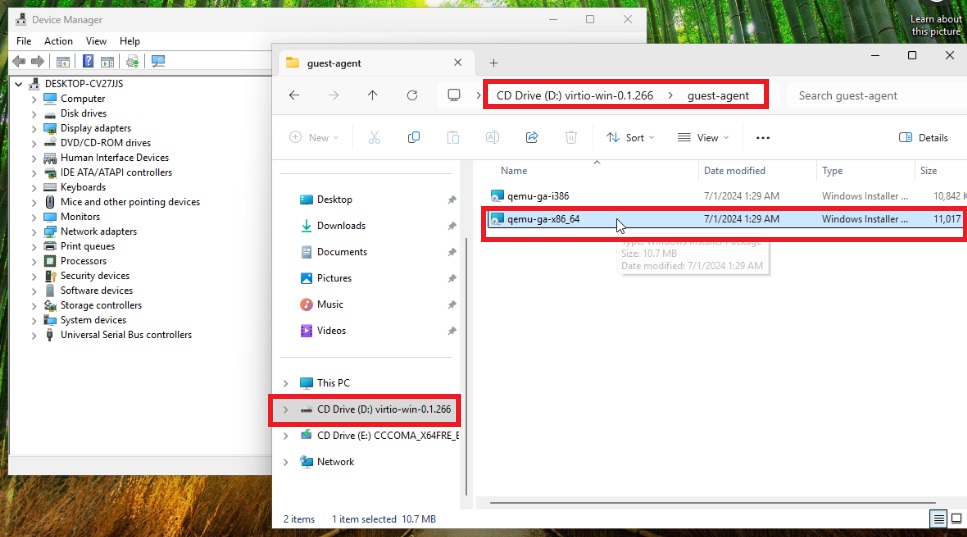Expand This PC in navigation pane
The height and width of the screenshot is (537, 967).
pos(286,383)
